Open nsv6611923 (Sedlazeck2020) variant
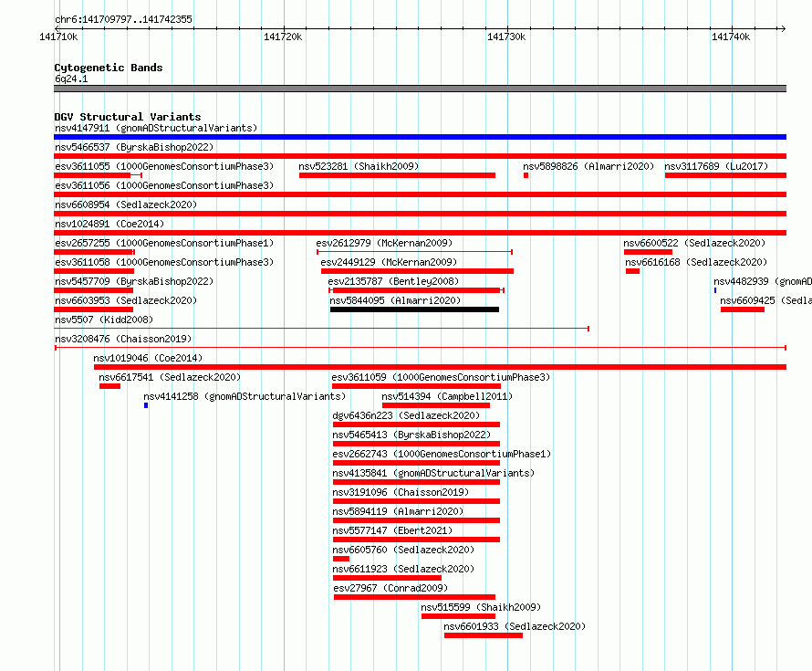The height and width of the screenshot is (671, 812). pyautogui.click(x=403, y=569)
